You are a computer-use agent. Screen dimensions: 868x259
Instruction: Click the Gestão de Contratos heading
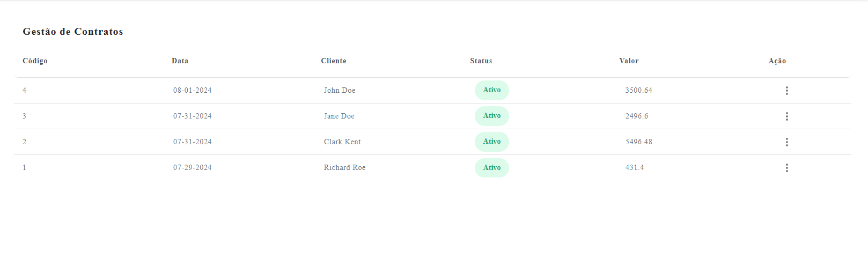click(x=73, y=32)
